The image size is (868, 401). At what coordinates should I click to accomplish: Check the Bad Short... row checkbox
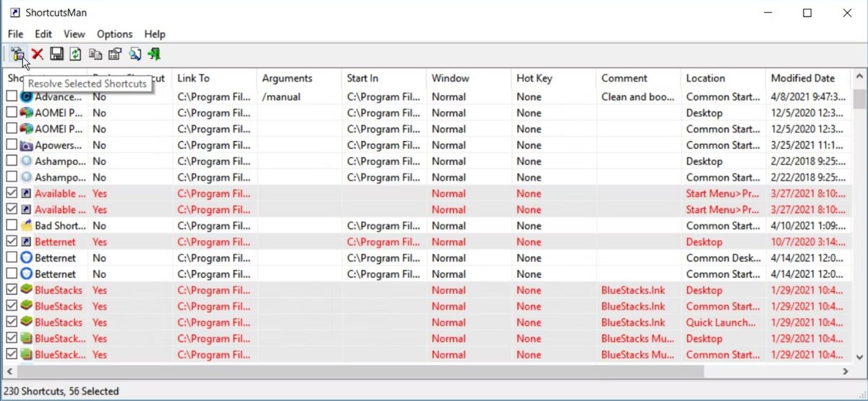[x=12, y=226]
